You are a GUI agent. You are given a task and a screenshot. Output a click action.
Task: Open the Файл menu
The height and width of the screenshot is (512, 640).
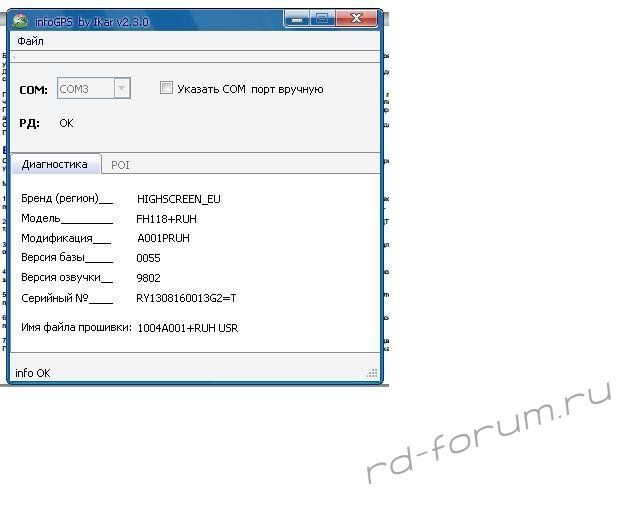(30, 42)
